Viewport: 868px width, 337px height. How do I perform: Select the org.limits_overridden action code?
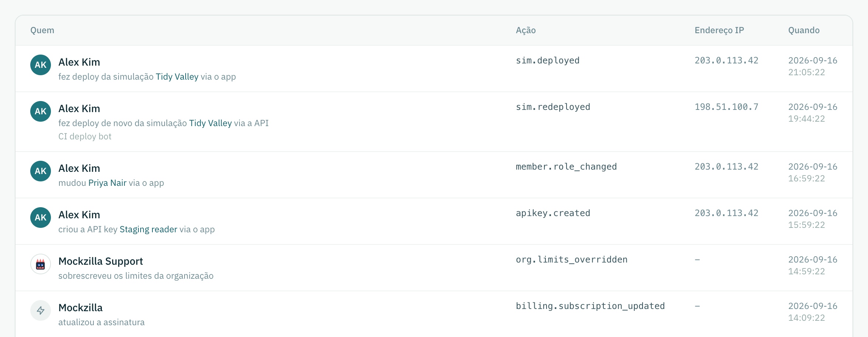(572, 260)
